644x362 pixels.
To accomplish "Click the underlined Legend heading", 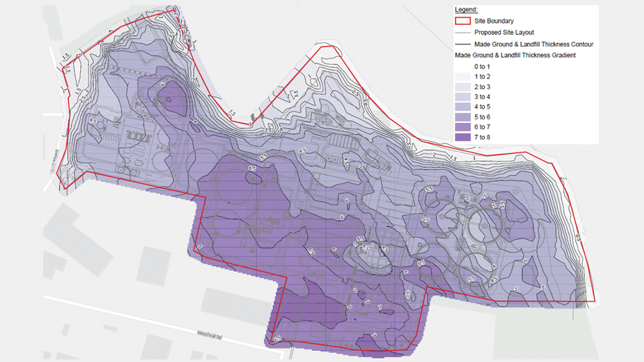I will coord(465,10).
